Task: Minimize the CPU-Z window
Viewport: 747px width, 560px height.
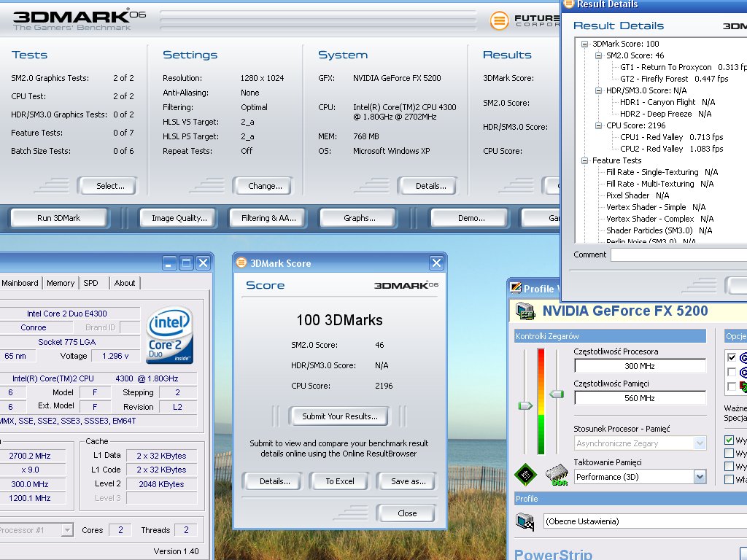Action: (x=169, y=262)
